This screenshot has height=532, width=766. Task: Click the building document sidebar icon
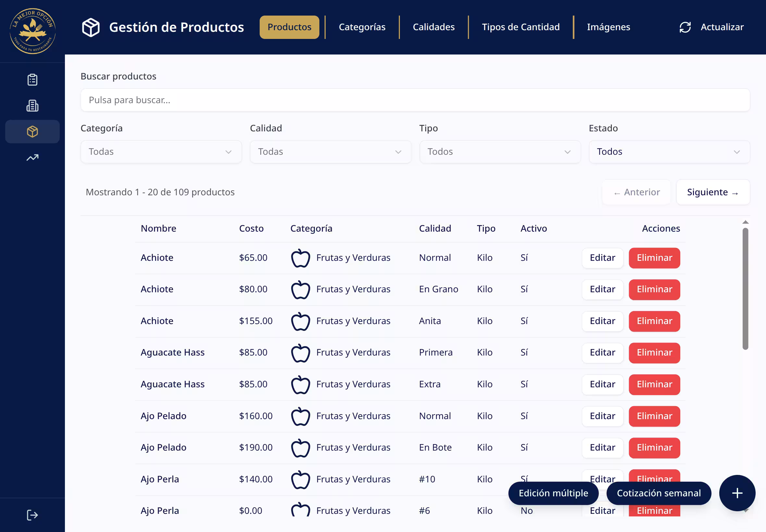tap(32, 106)
